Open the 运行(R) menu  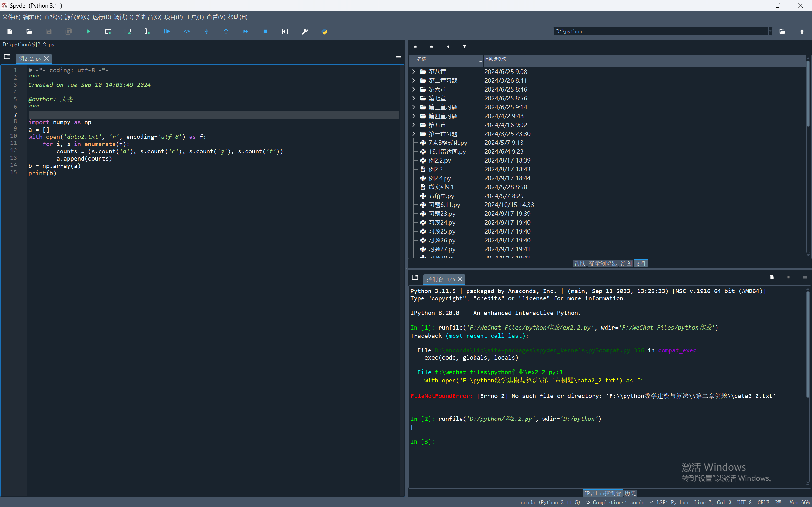101,17
